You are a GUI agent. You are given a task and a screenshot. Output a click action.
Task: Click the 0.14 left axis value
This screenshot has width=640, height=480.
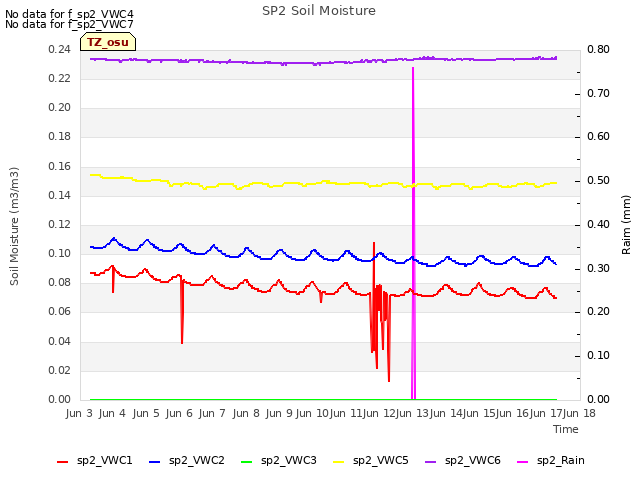pyautogui.click(x=59, y=196)
